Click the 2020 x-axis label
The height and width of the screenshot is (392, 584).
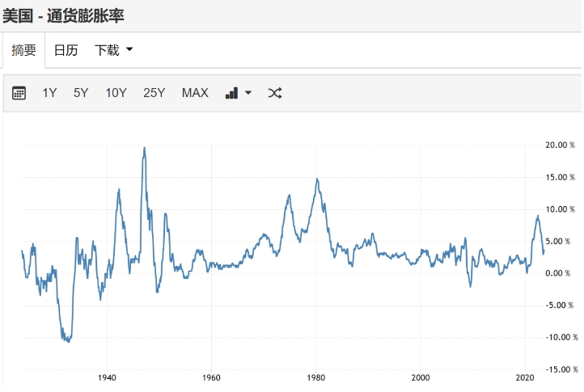(x=525, y=377)
